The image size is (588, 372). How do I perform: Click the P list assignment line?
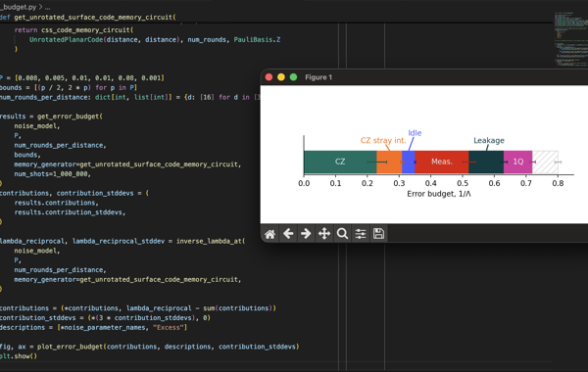point(82,78)
